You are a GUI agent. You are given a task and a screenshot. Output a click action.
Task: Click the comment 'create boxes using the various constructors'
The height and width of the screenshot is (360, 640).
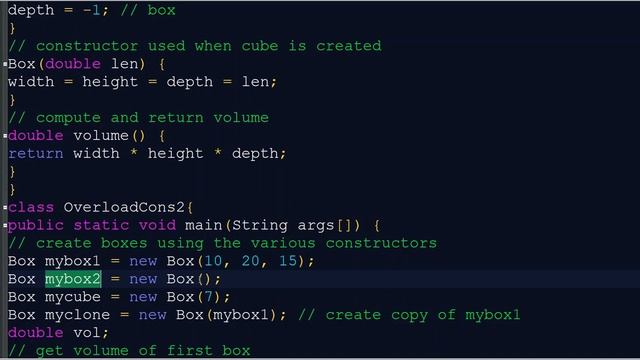click(222, 243)
